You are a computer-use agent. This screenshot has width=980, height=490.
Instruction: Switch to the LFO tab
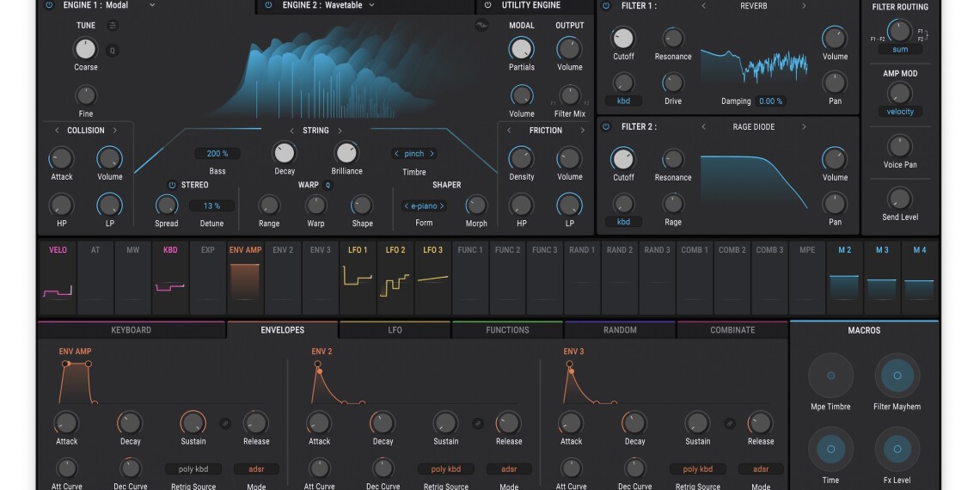coord(395,330)
